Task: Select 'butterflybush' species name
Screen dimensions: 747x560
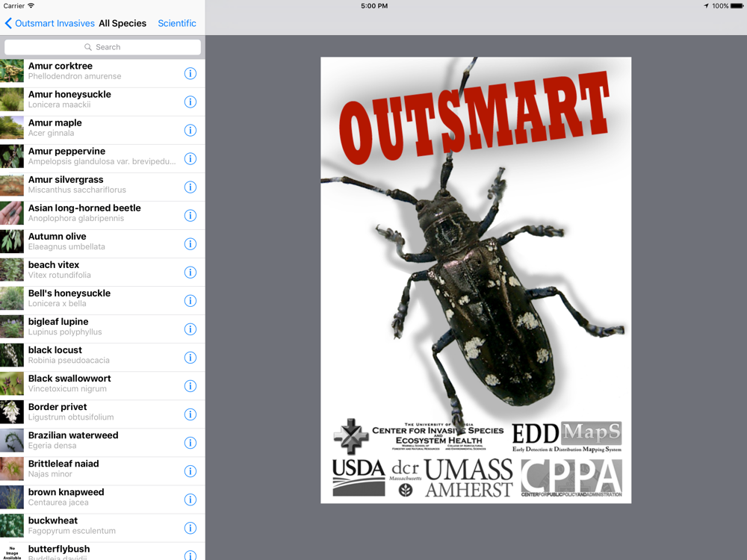Action: pyautogui.click(x=58, y=549)
